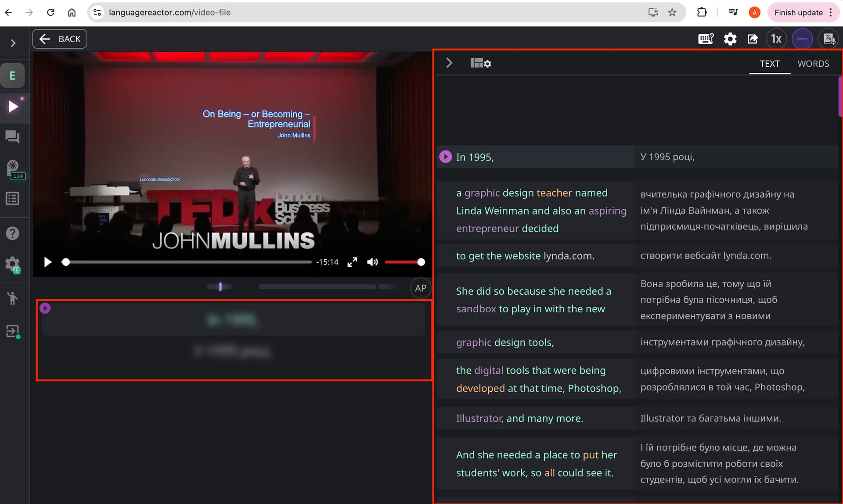This screenshot has height=504, width=843.
Task: Click the fullscreen arrows on video player
Action: 352,262
